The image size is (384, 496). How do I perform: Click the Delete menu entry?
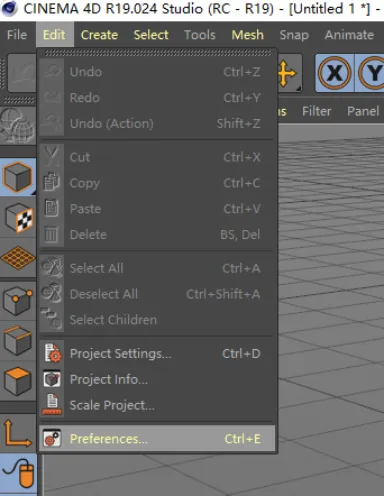pos(157,235)
